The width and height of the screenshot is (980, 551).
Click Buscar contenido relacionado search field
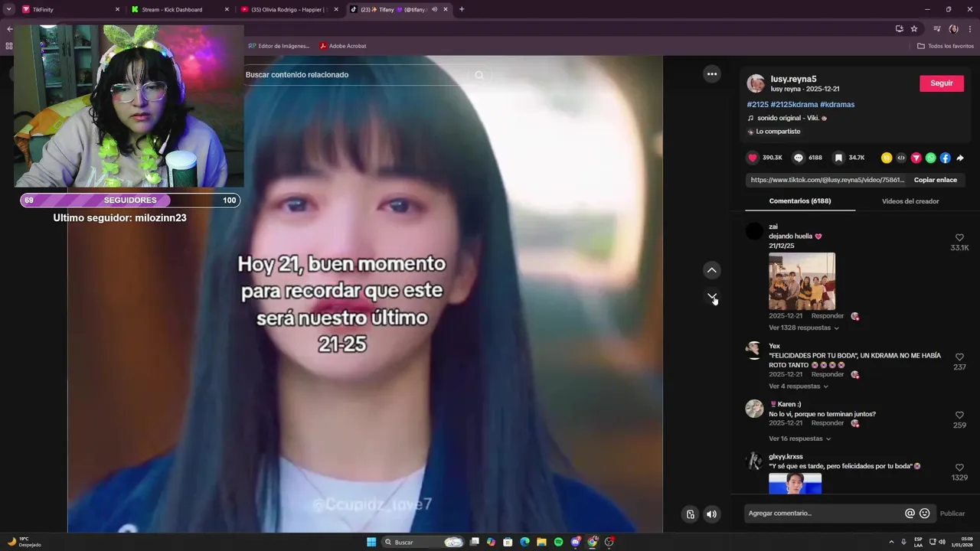point(356,75)
